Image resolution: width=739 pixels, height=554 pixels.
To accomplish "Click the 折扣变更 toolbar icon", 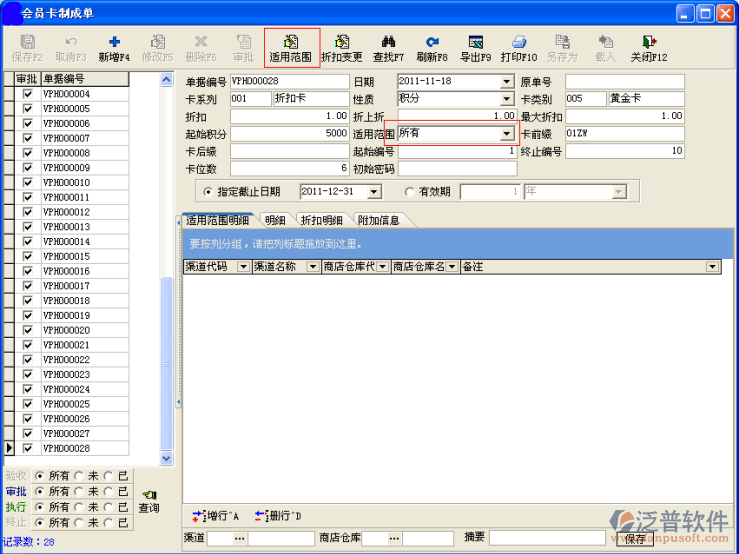I will (342, 44).
